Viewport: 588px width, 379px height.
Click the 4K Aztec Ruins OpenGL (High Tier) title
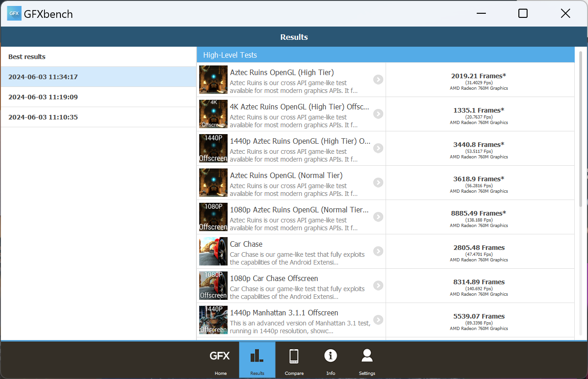299,107
